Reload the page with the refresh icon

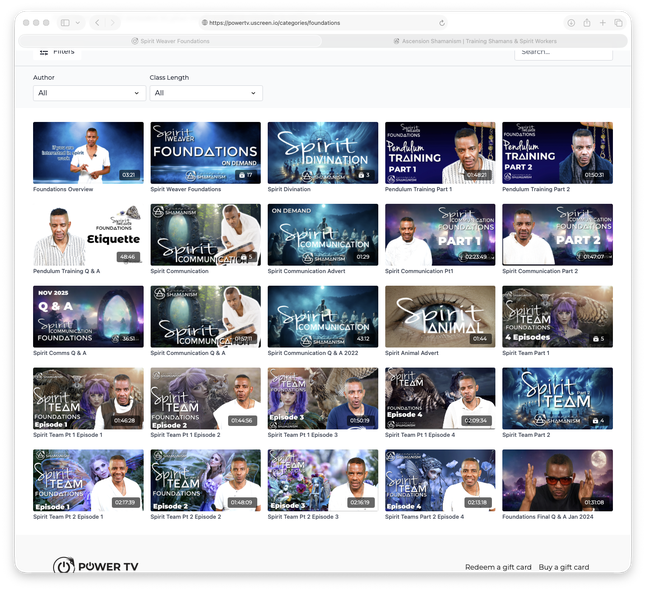[442, 23]
